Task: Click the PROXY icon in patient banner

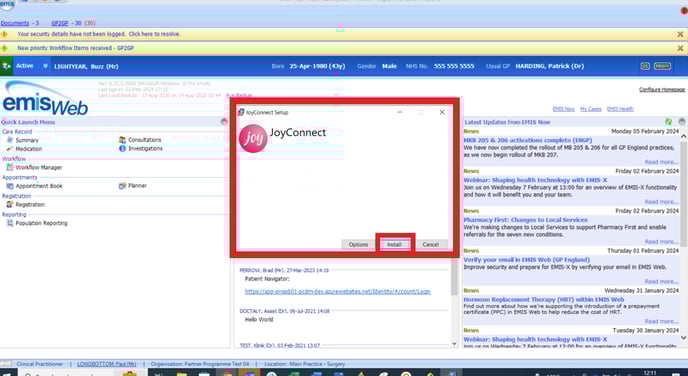Action: coord(663,66)
